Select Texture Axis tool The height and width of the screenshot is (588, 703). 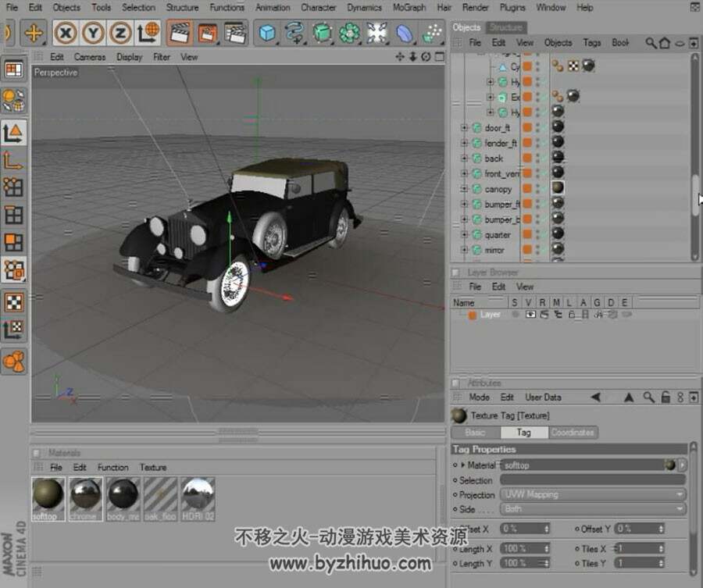tap(13, 330)
